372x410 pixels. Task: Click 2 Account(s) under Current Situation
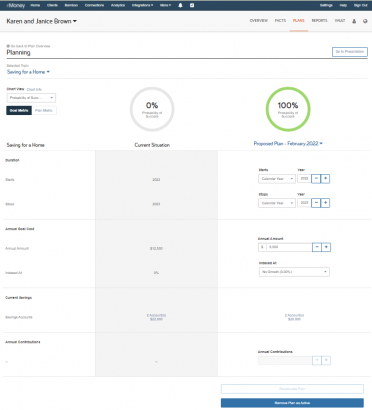156,315
